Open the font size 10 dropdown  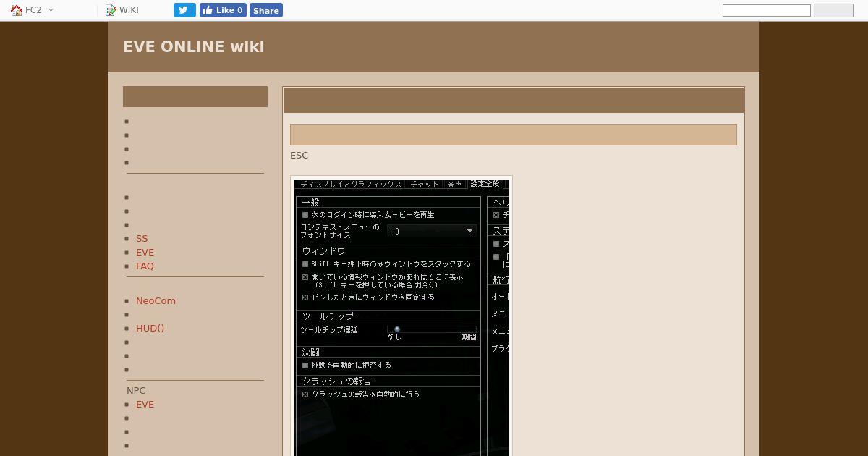point(432,231)
